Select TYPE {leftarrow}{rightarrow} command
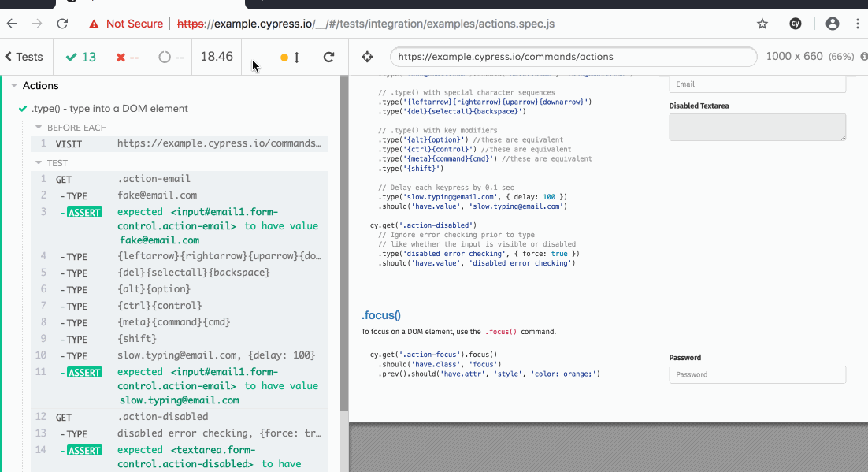 (x=180, y=257)
